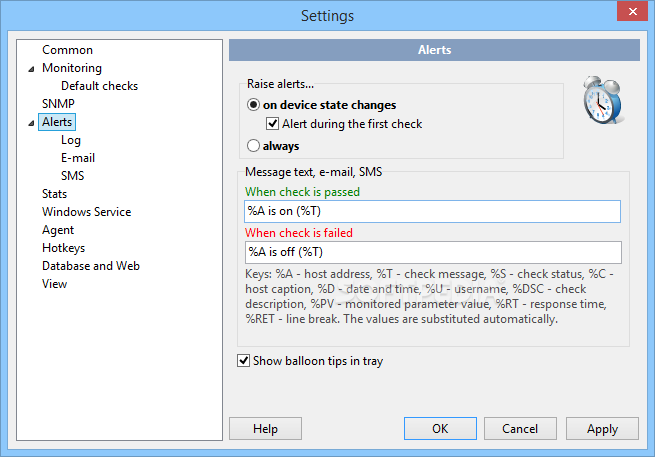Go to SNMP settings
655x457 pixels.
click(x=58, y=104)
